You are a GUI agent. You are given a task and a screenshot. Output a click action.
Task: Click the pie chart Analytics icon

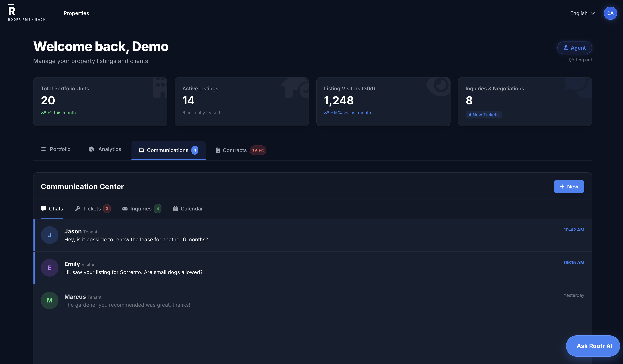[x=91, y=149]
